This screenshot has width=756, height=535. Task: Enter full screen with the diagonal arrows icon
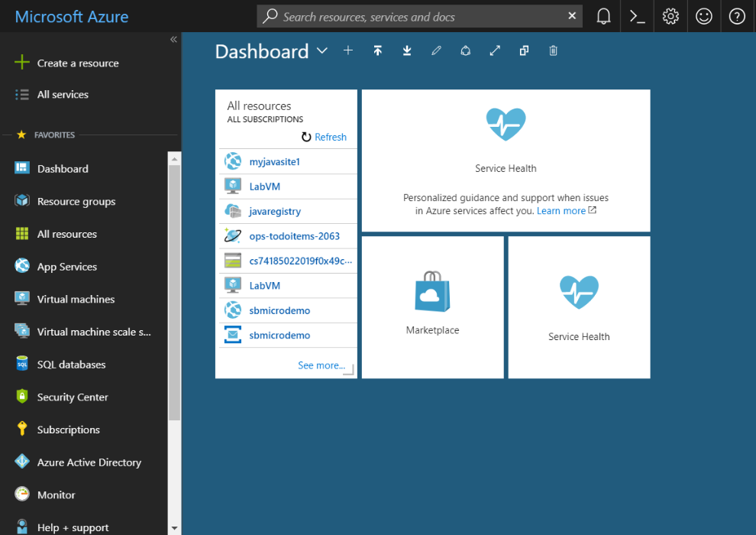(x=495, y=50)
